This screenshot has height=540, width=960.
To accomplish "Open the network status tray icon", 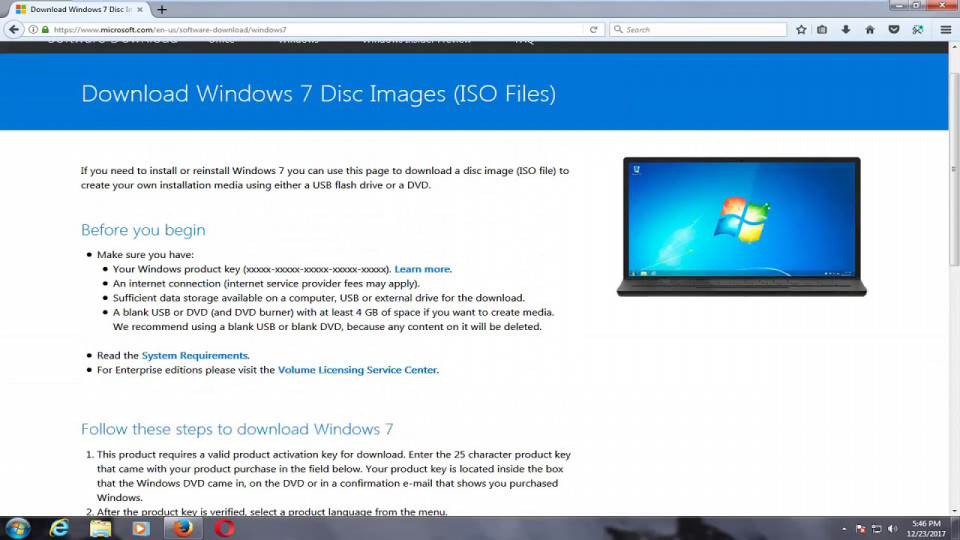I will pyautogui.click(x=877, y=528).
